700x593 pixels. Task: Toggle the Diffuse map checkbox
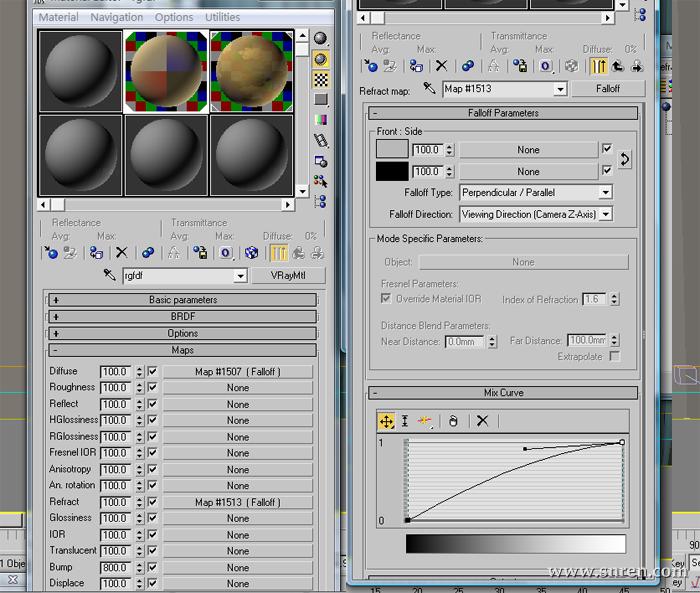click(153, 371)
